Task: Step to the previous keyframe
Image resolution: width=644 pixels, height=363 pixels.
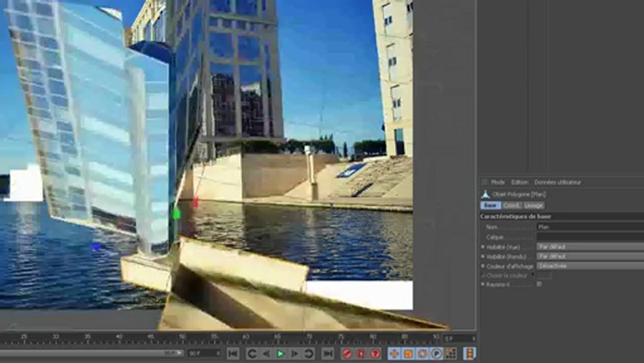Action: pos(252,353)
